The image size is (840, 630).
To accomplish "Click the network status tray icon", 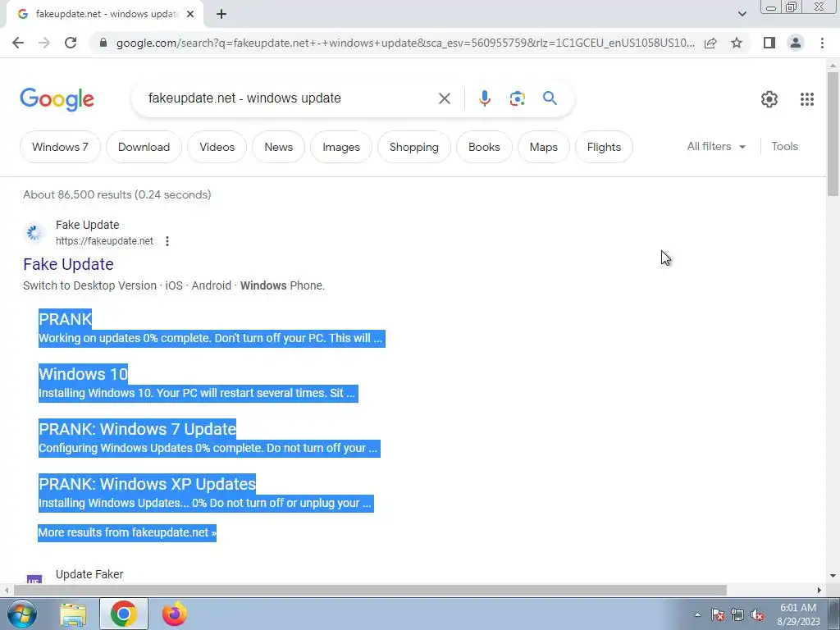I will [x=737, y=615].
